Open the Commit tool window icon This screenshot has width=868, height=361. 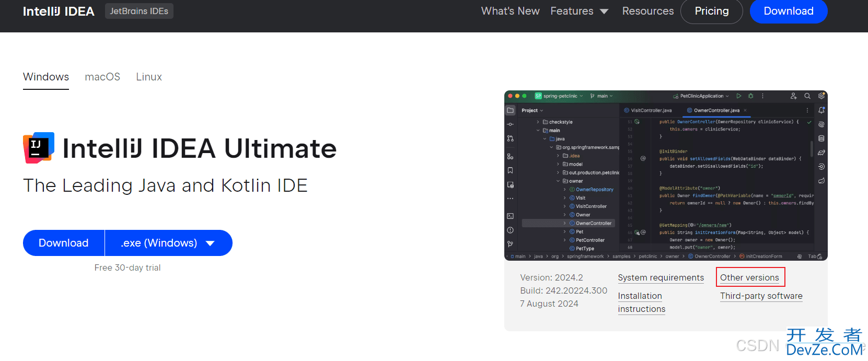[x=511, y=124]
